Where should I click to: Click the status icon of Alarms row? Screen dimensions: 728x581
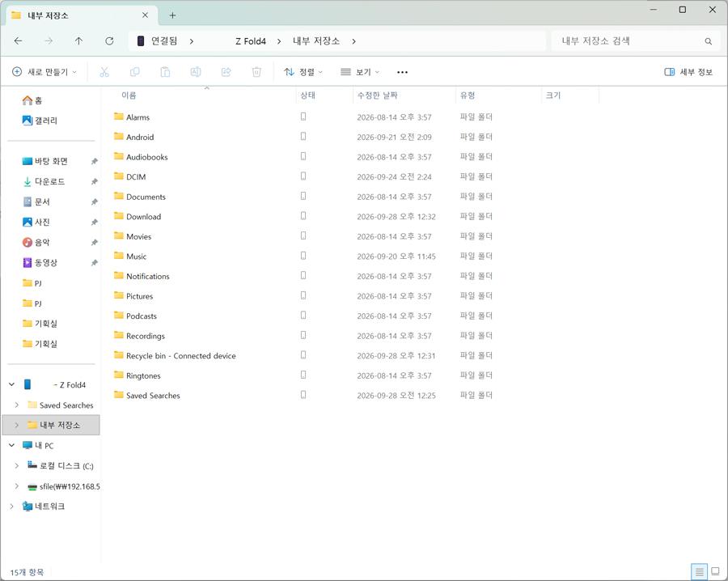(303, 117)
